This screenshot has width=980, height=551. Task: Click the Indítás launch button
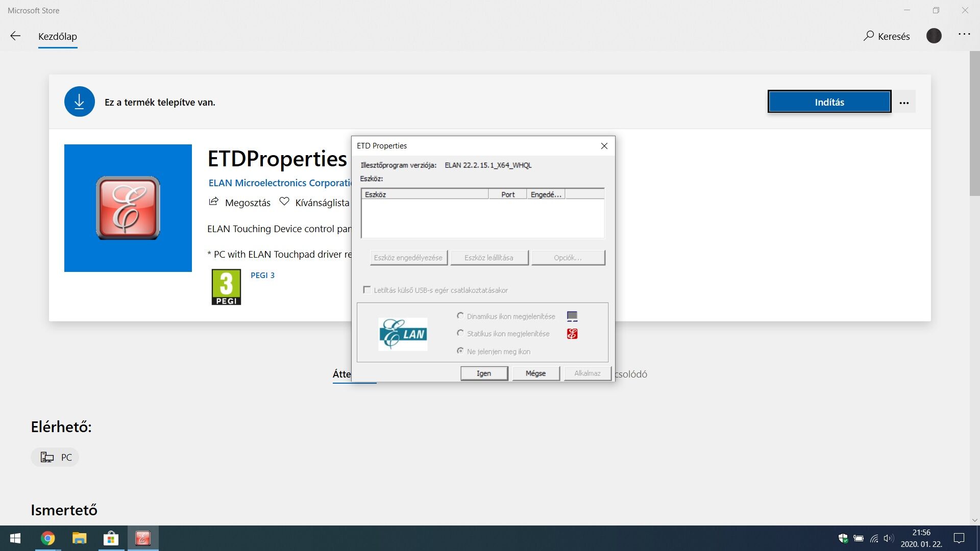tap(829, 102)
